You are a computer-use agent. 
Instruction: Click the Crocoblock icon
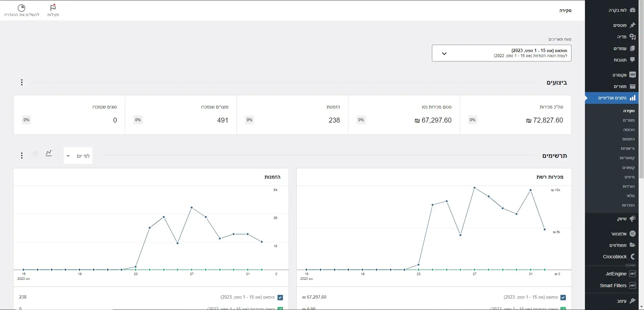point(633,257)
